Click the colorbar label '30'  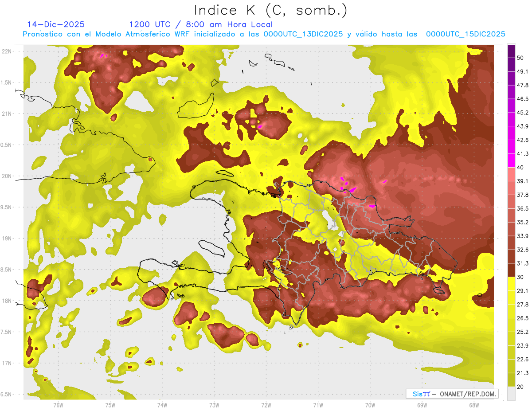click(x=520, y=277)
